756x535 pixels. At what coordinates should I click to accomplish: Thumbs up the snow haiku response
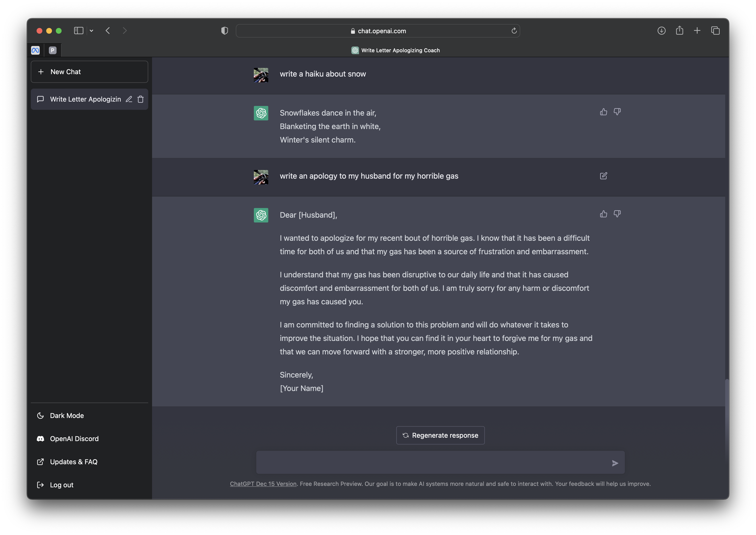pyautogui.click(x=603, y=112)
